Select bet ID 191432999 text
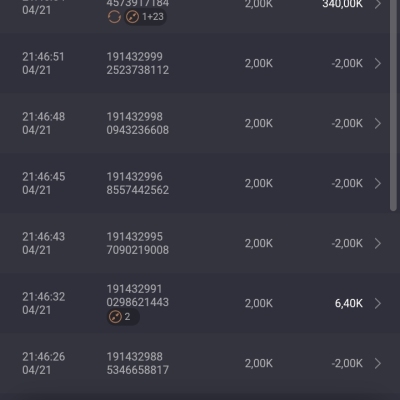The width and height of the screenshot is (400, 400). (135, 57)
